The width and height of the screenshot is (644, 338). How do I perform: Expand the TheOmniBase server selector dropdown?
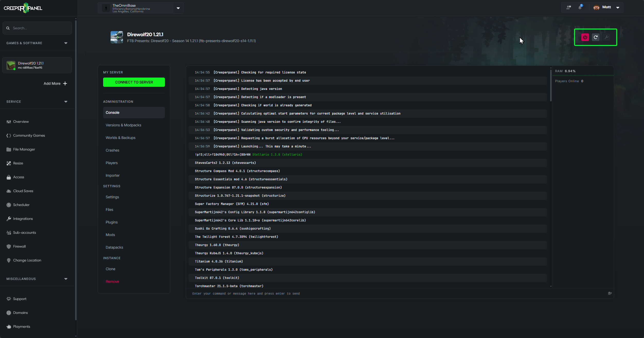tap(178, 8)
